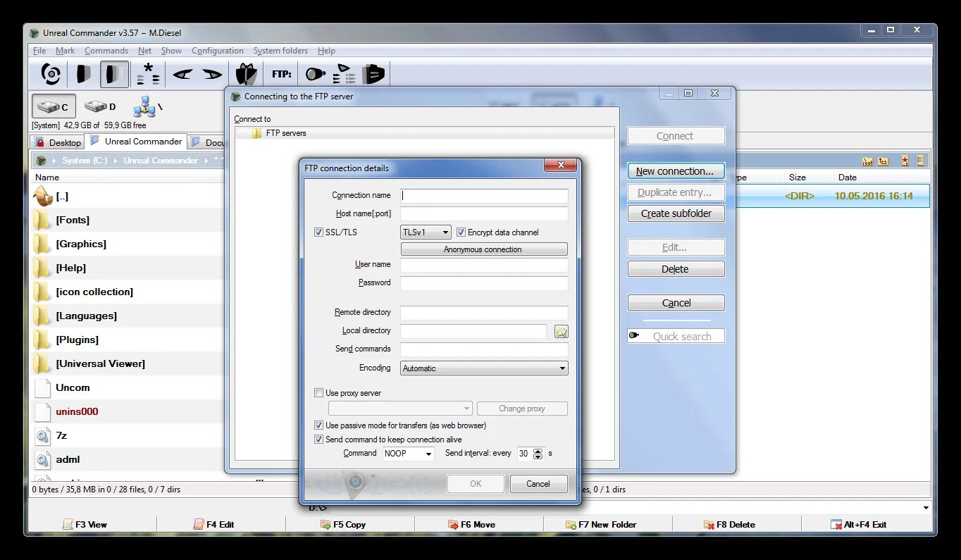Select the brief view mode toolbar icon
This screenshot has height=560, width=961.
coord(84,74)
